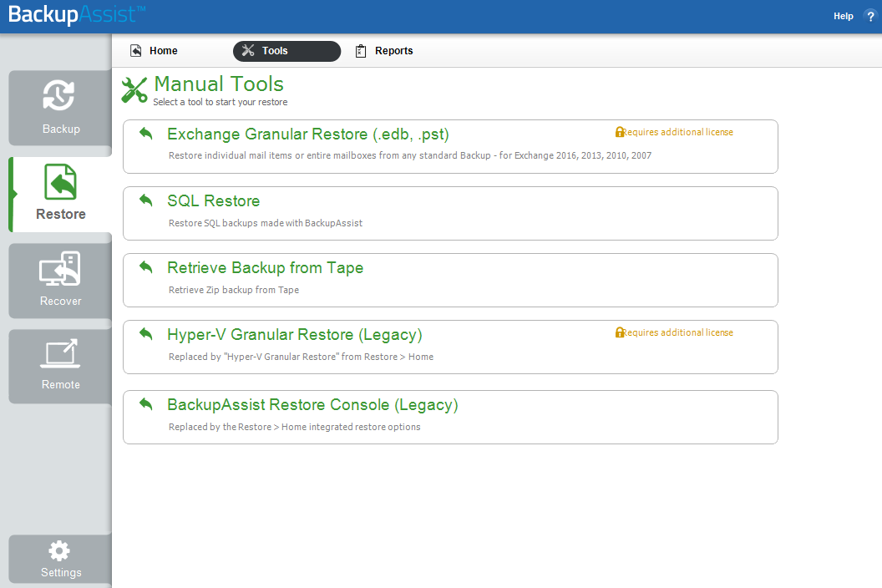Click "Select a tool to start your restore"
882x588 pixels.
coord(220,103)
